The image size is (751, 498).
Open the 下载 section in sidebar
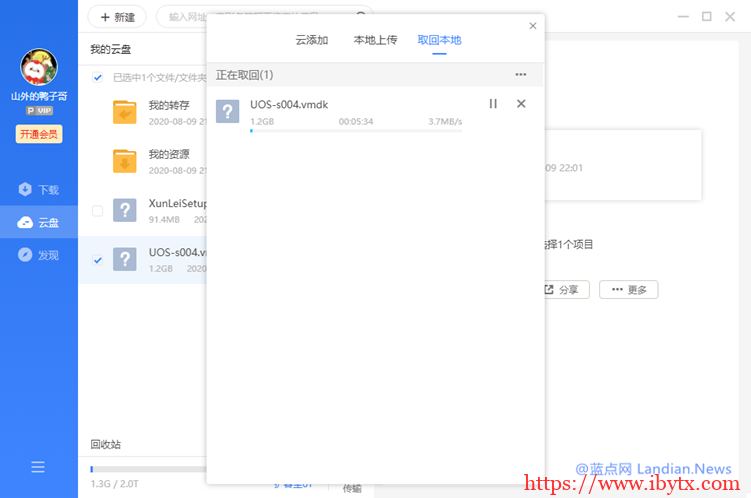(x=39, y=190)
